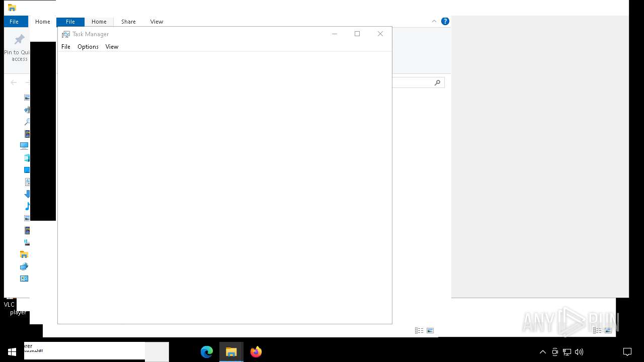644x362 pixels.
Task: Click the Task Manager title bar icon
Action: click(x=65, y=34)
